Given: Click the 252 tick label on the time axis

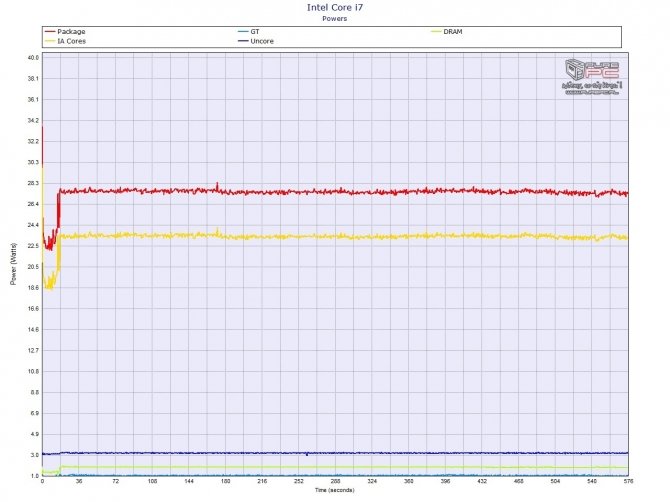Looking at the screenshot, I should (x=299, y=481).
